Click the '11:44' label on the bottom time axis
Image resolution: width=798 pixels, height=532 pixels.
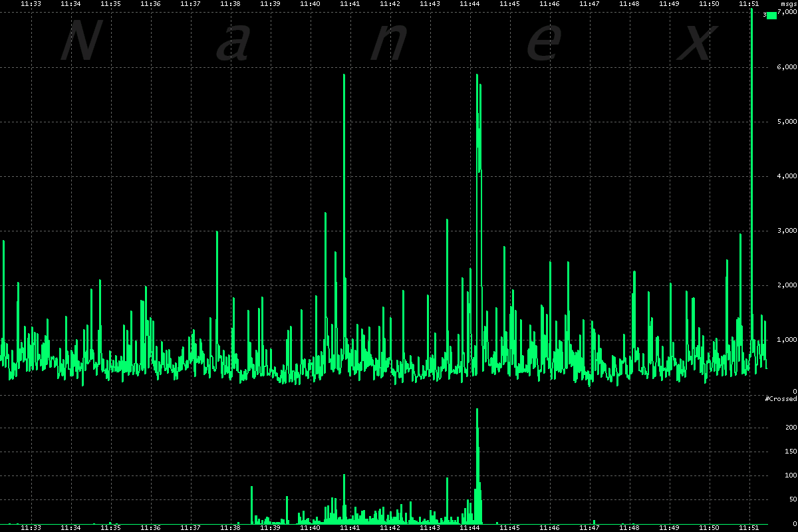(469, 528)
